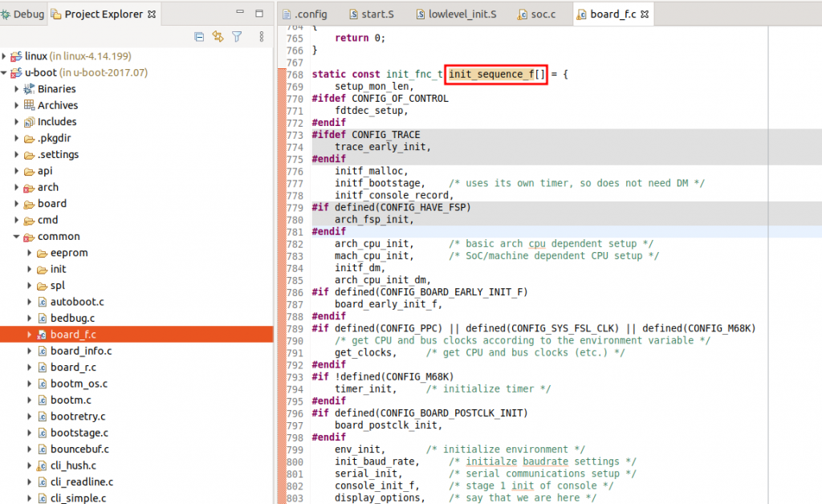Viewport: 822px width, 504px height.
Task: Maximize the Project Explorer panel
Action: click(259, 14)
